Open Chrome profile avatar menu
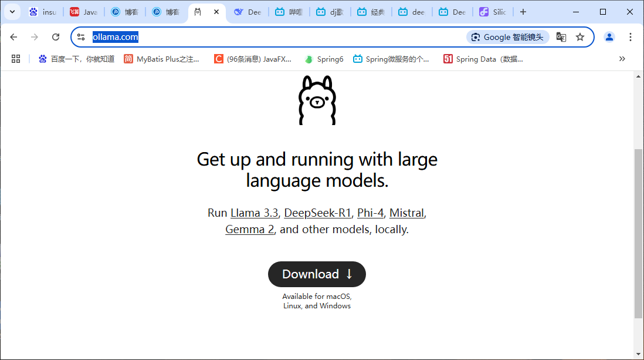This screenshot has width=644, height=360. click(x=609, y=37)
